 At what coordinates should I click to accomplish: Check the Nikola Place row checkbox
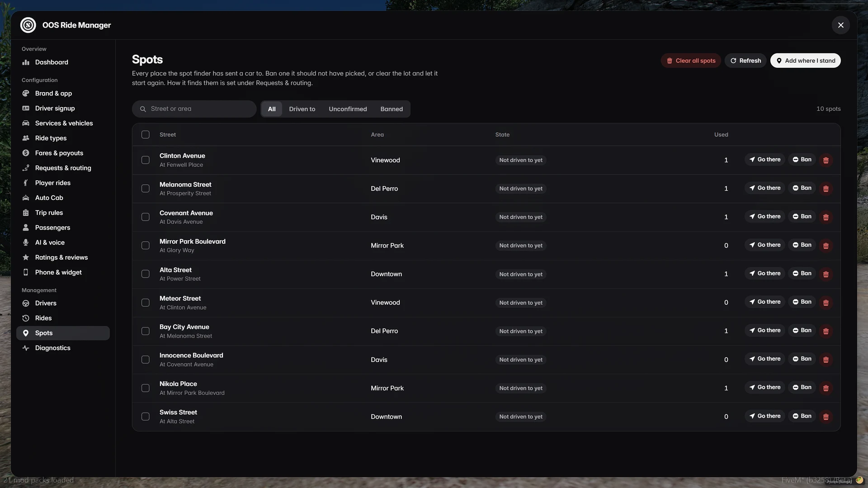tap(145, 388)
